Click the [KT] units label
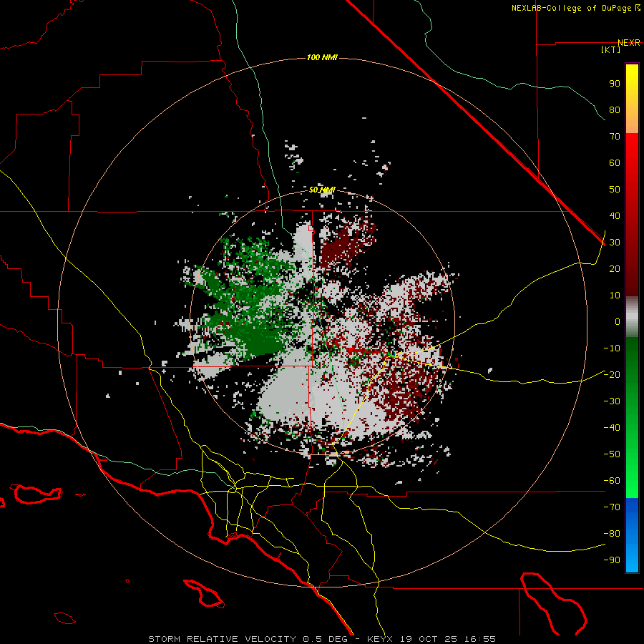Image resolution: width=644 pixels, height=644 pixels. (x=610, y=49)
